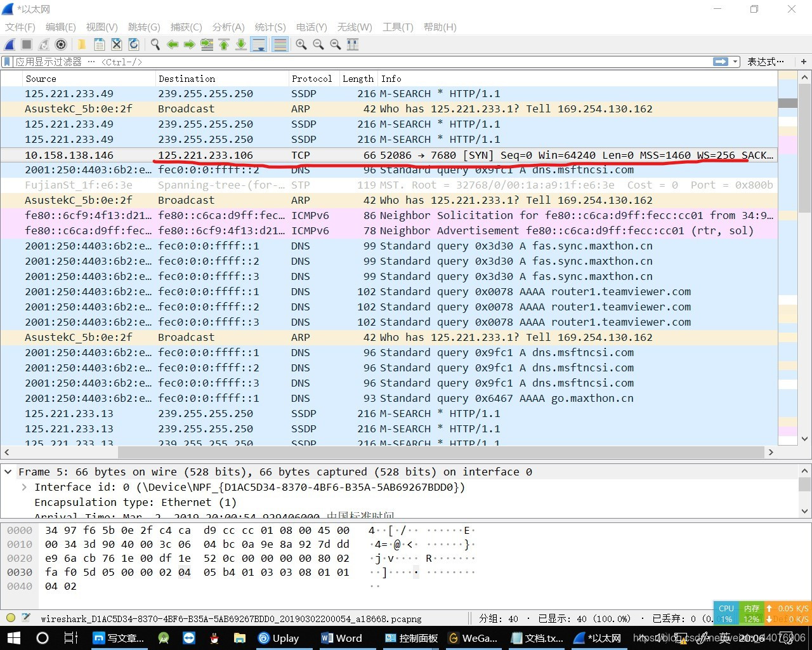Image resolution: width=812 pixels, height=650 pixels.
Task: Open a capture file with folder icon
Action: pyautogui.click(x=82, y=44)
